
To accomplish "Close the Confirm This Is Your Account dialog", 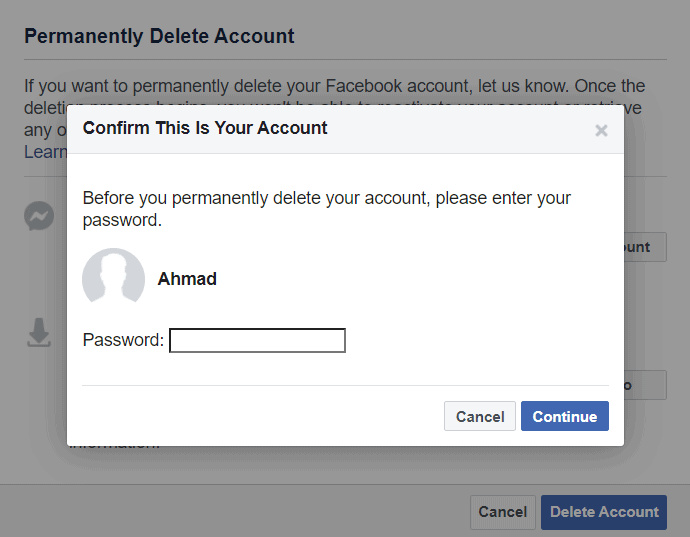I will click(x=601, y=130).
